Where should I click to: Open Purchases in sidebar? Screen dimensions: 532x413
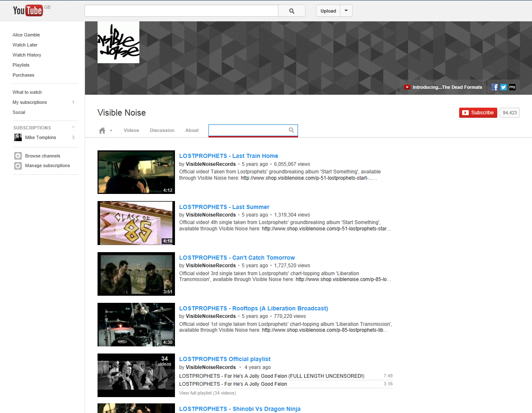pyautogui.click(x=23, y=75)
